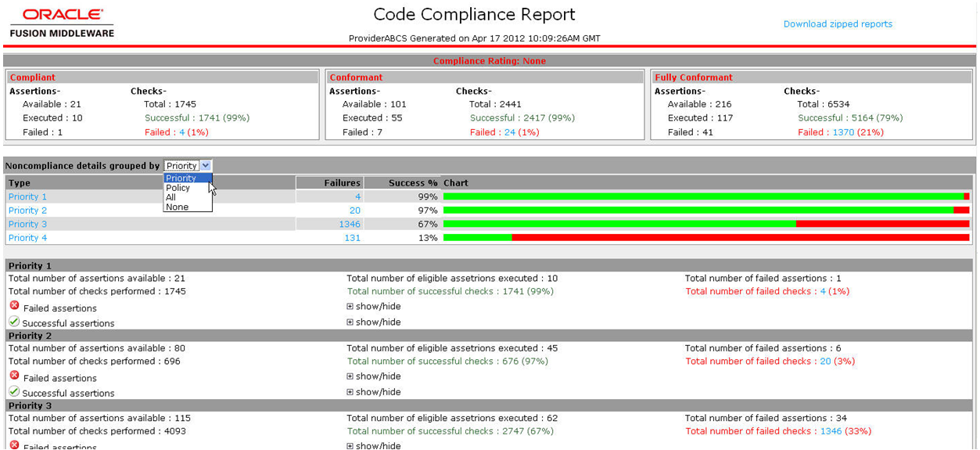Click the Code Compliance Report title
980x450 pixels.
click(x=474, y=15)
